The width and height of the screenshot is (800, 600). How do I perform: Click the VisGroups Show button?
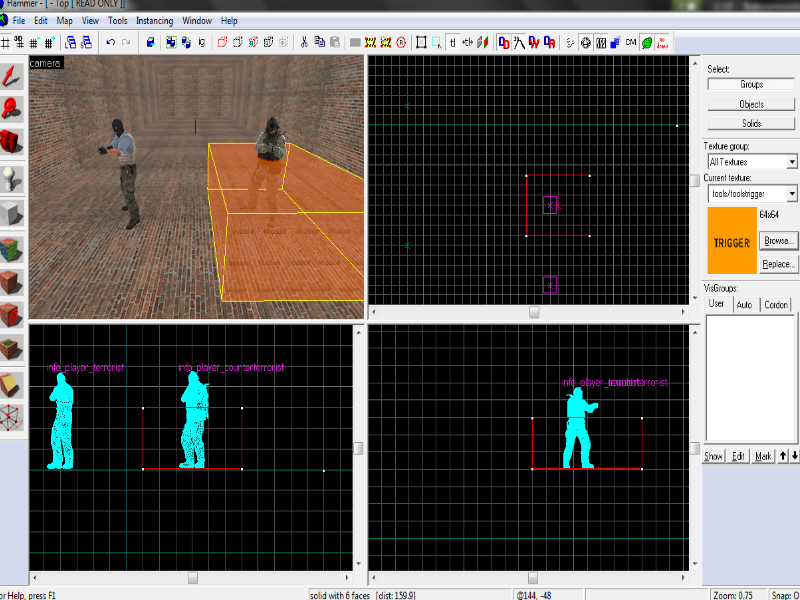713,456
